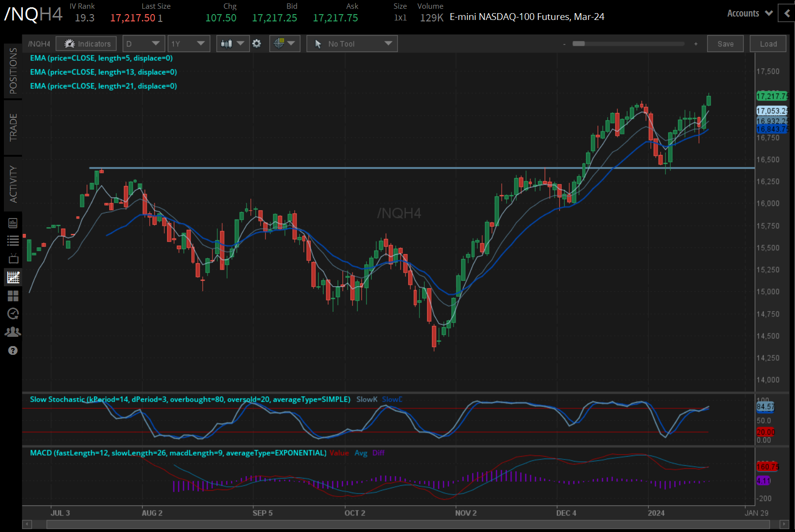Click the /NQH4 symbol label in chart toolbar
The image size is (795, 532).
tap(39, 44)
